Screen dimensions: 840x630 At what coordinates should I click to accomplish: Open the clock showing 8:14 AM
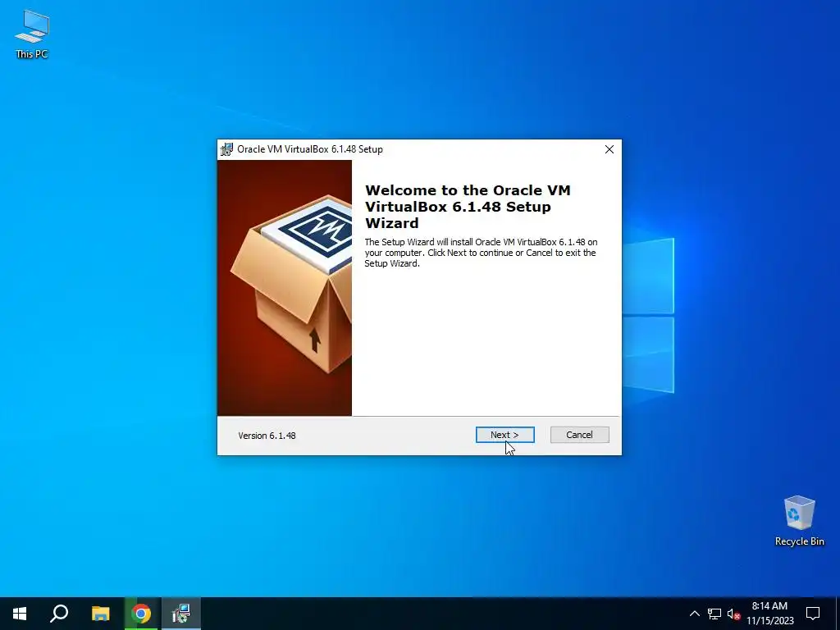(769, 614)
